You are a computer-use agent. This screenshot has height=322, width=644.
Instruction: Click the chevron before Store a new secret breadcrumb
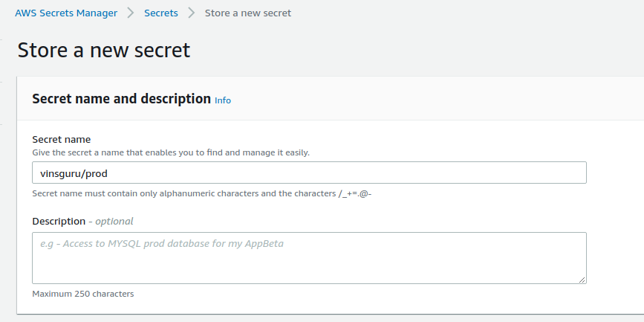tap(191, 13)
